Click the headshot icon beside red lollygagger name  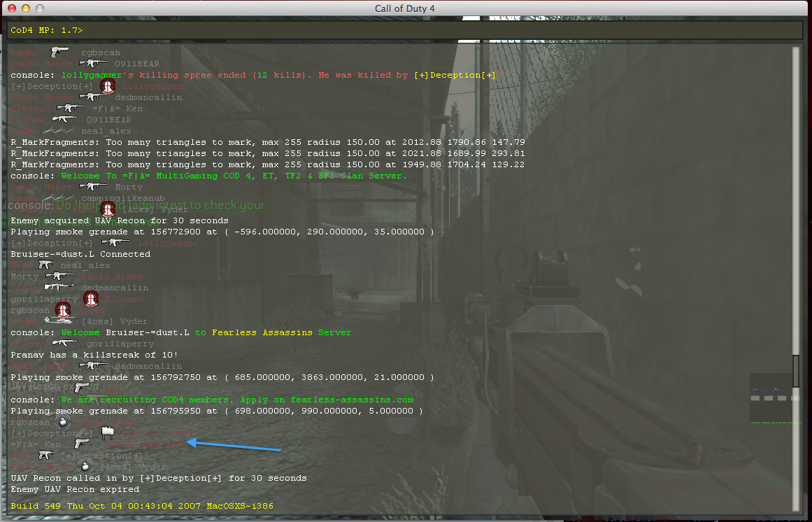[108, 86]
